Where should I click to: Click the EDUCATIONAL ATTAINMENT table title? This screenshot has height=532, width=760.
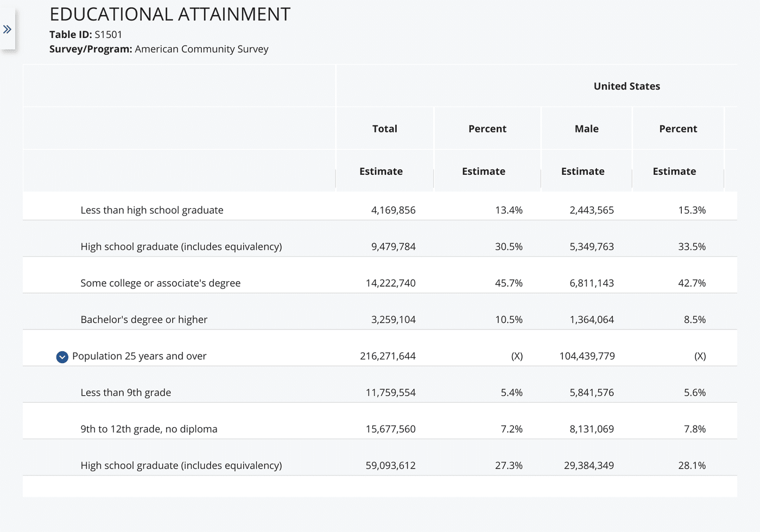coord(170,14)
